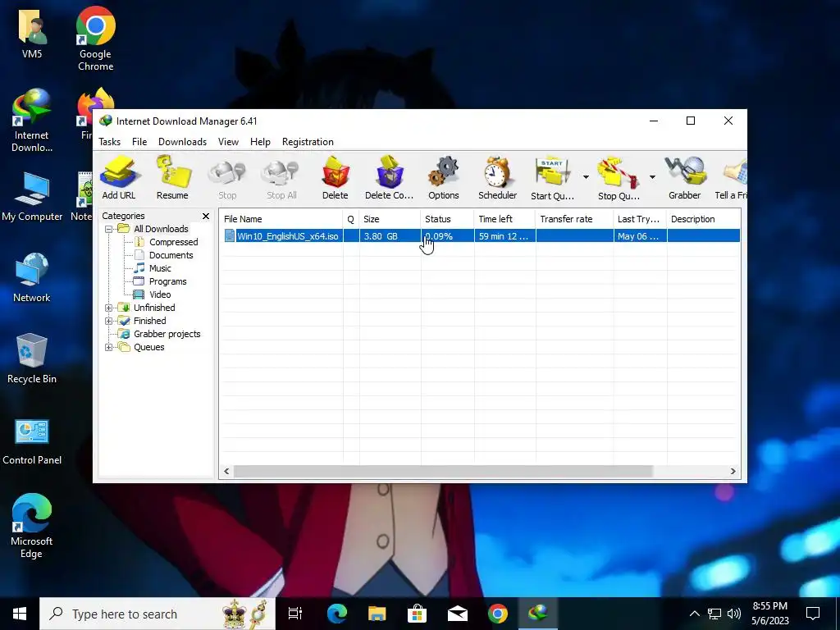Open the VM5 desktop folder
Screen dimensions: 840x630
click(32, 33)
